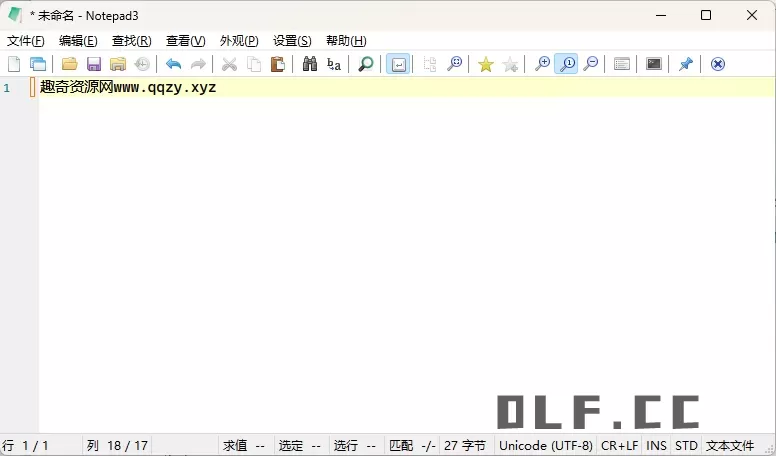Click the green magnifier focus view icon
776x456 pixels.
[x=366, y=64]
